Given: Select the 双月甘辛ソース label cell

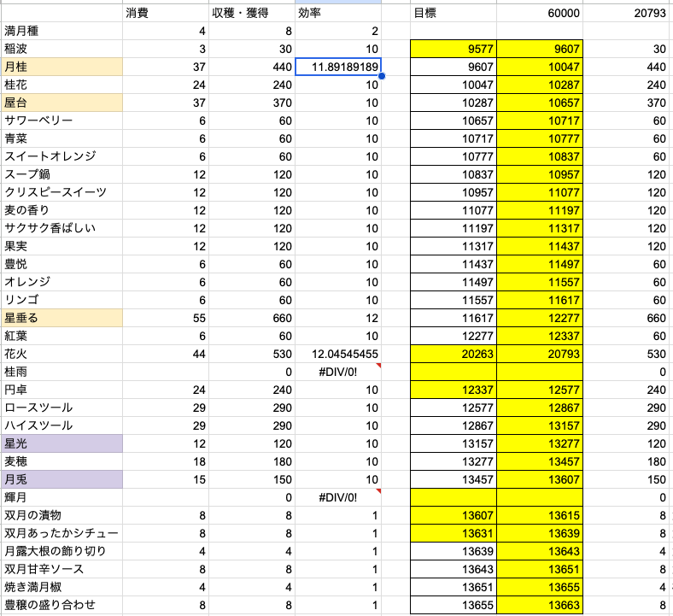Looking at the screenshot, I should (61, 569).
